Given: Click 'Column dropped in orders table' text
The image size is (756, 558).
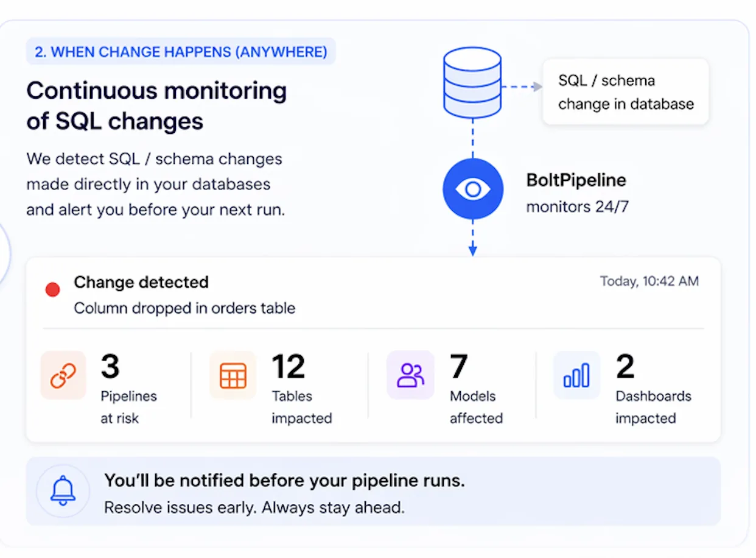Looking at the screenshot, I should [184, 308].
